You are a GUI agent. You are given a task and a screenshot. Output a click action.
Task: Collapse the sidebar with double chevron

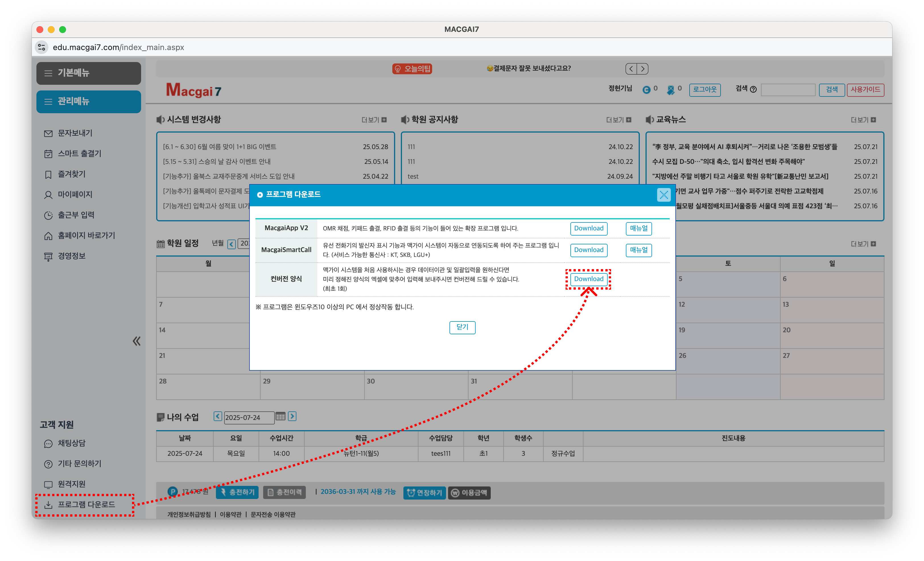click(137, 341)
